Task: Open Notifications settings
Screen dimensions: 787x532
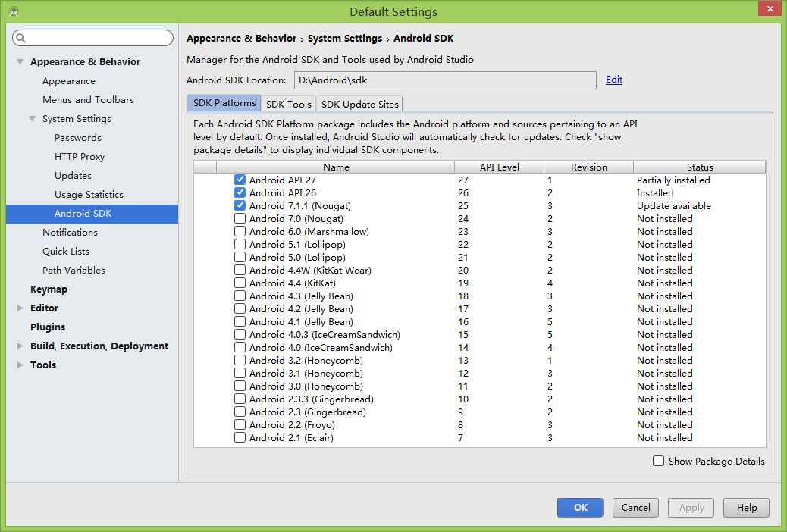Action: pyautogui.click(x=70, y=233)
